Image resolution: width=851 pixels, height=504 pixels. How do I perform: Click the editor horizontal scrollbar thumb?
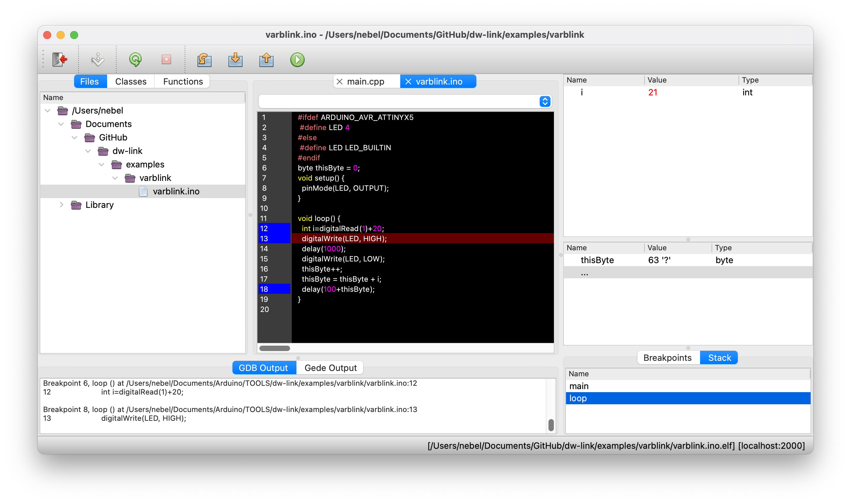tap(274, 348)
